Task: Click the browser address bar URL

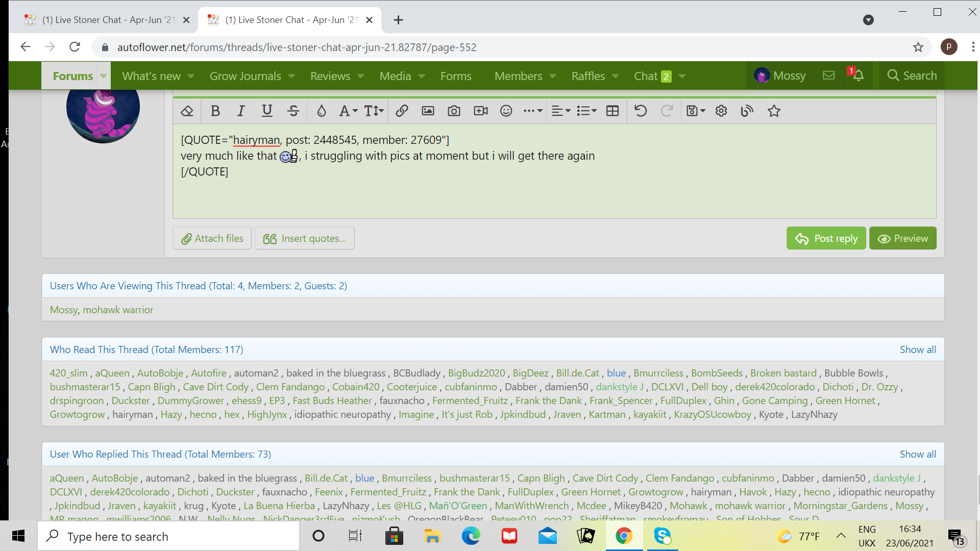Action: 297,47
